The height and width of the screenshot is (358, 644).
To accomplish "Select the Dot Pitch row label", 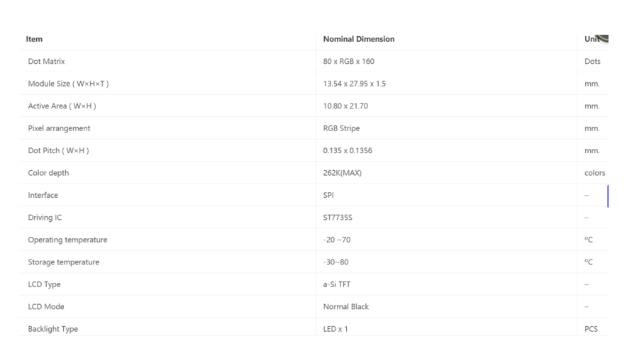I will 58,151.
